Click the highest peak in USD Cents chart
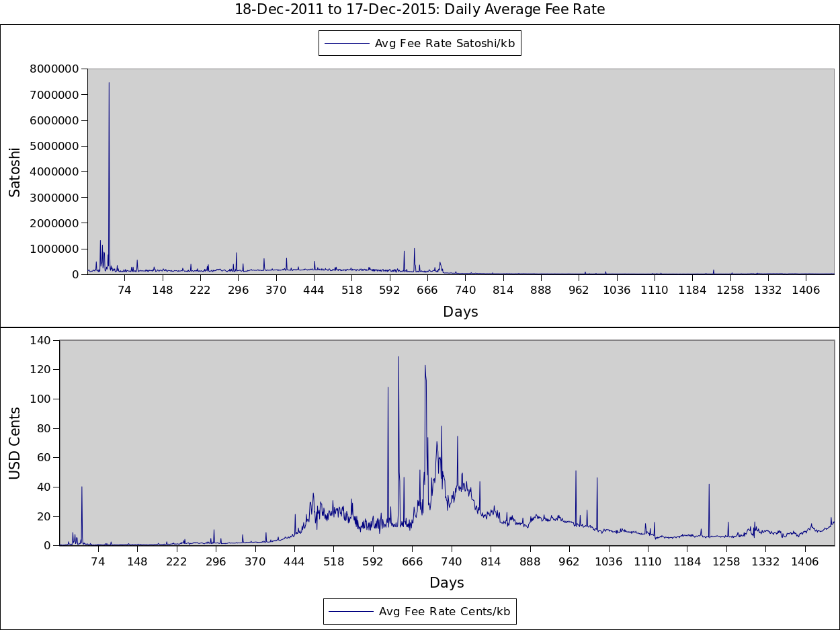 (x=398, y=357)
